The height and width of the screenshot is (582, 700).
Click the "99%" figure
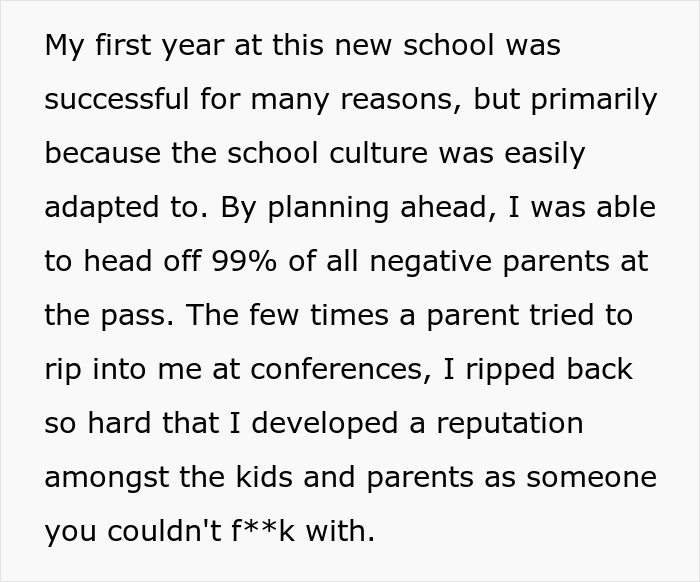click(x=244, y=261)
